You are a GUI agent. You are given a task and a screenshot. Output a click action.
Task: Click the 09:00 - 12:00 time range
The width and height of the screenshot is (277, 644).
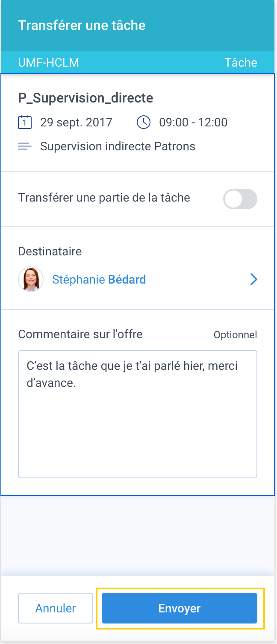point(193,123)
